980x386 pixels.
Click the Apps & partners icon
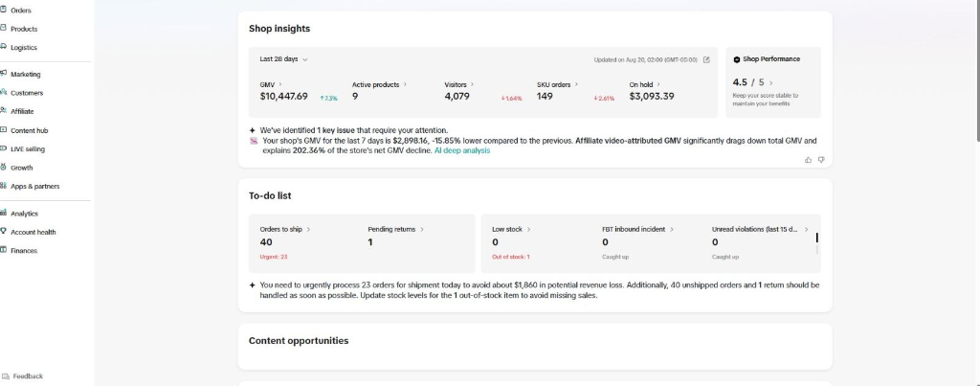tap(3, 186)
